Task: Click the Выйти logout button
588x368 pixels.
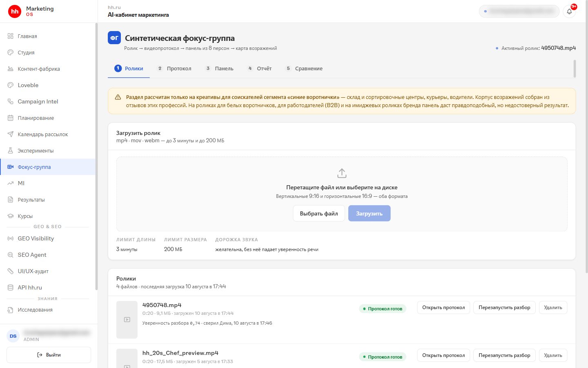Action: click(49, 355)
